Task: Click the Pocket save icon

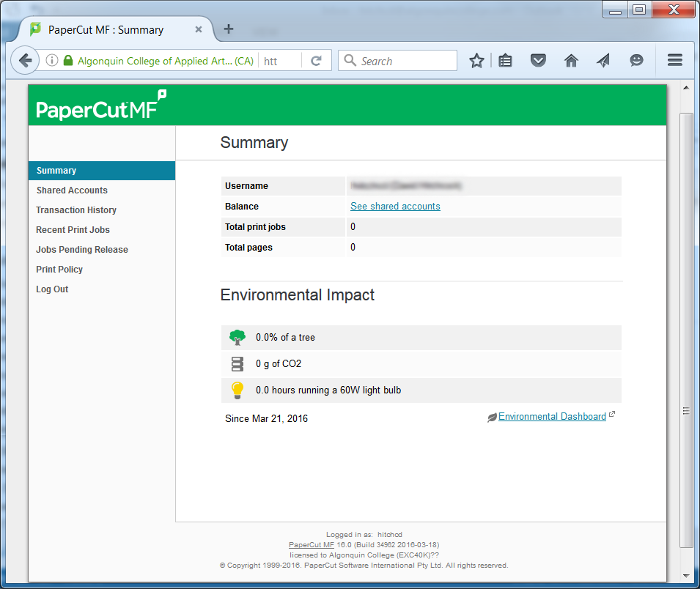Action: coord(538,61)
